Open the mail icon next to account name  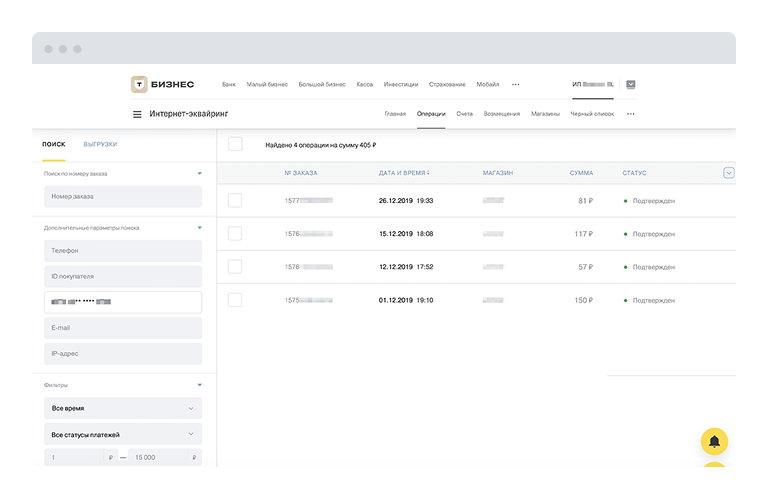tap(630, 85)
